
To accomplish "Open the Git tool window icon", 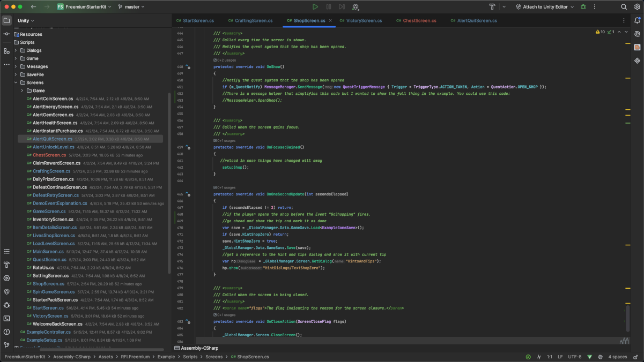I will (x=6, y=345).
